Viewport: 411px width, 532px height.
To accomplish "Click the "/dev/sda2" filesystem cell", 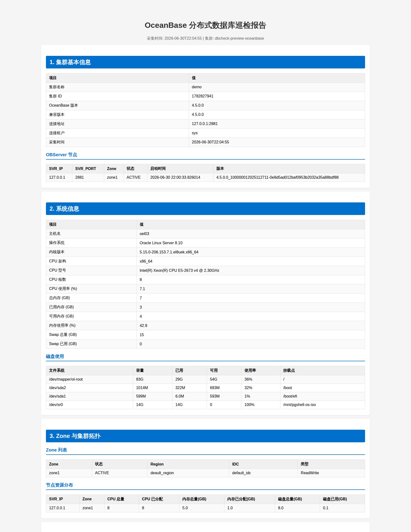I will pos(58,388).
